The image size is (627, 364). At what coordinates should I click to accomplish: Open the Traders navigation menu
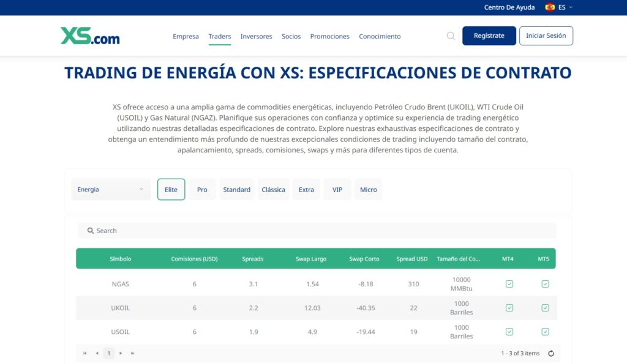[x=220, y=36]
